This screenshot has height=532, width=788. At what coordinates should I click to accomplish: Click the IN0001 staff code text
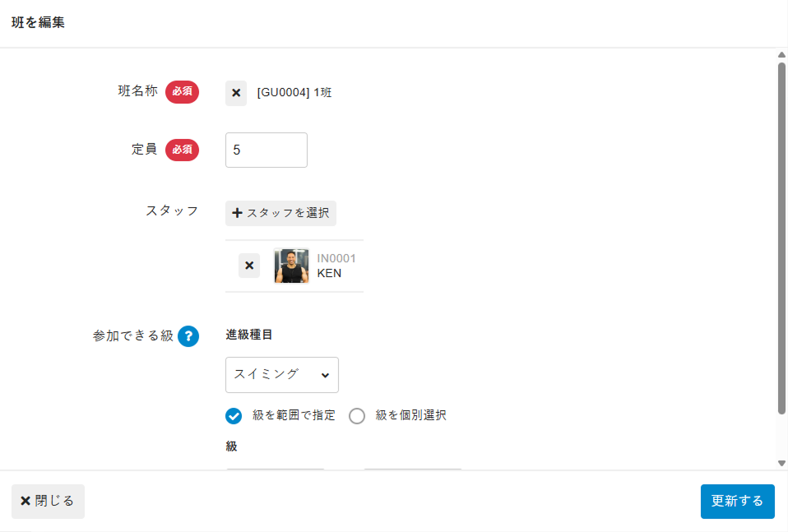tap(336, 258)
